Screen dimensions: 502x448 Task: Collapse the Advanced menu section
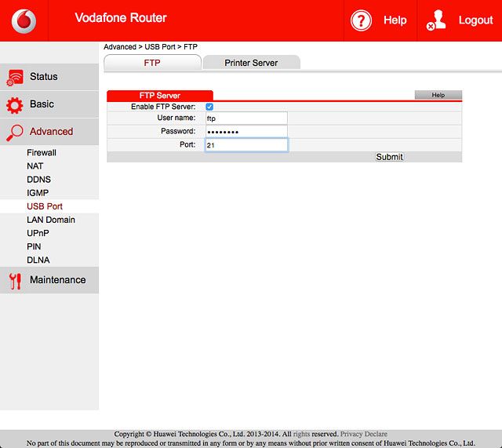[49, 132]
